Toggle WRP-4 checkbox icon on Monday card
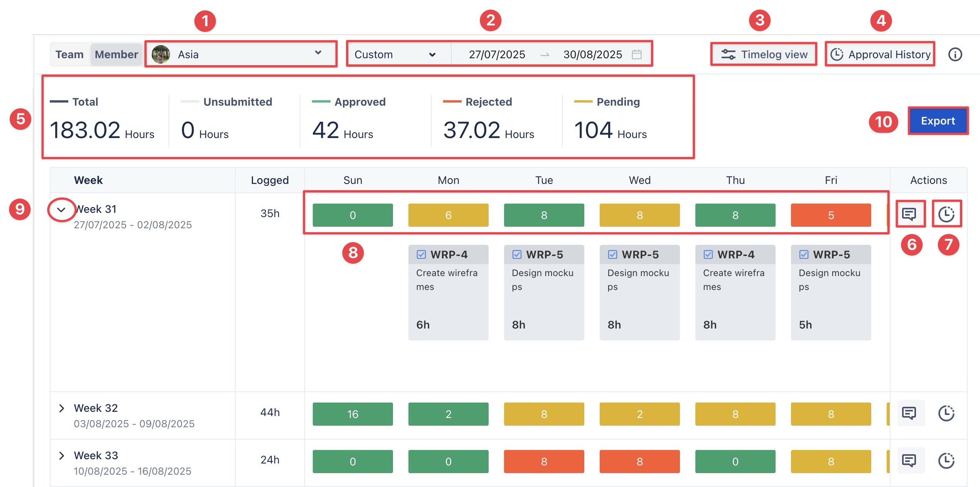980x487 pixels. 421,254
